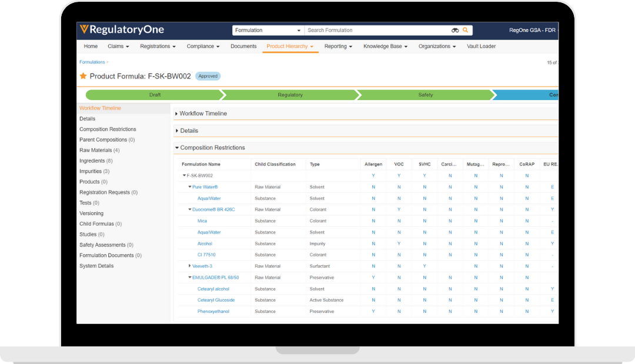Select Safety Assessments in the sidebar
Viewport: 635px width, 364px height.
click(106, 245)
